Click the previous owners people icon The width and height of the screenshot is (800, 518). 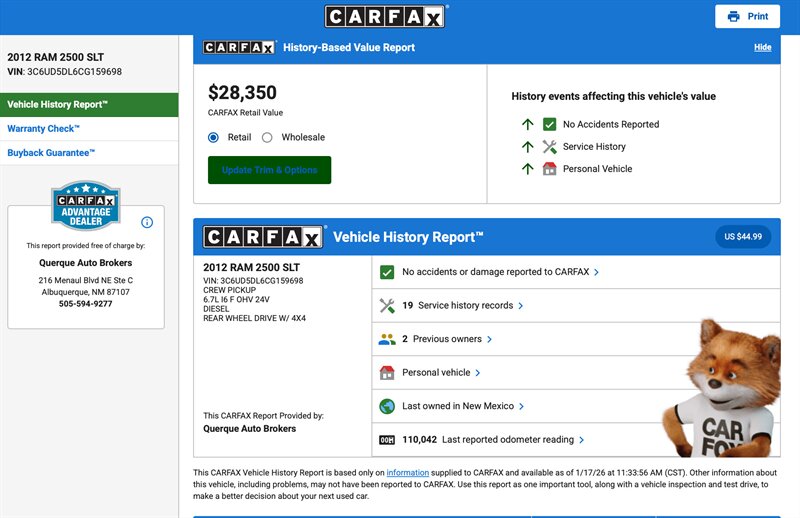pyautogui.click(x=387, y=339)
